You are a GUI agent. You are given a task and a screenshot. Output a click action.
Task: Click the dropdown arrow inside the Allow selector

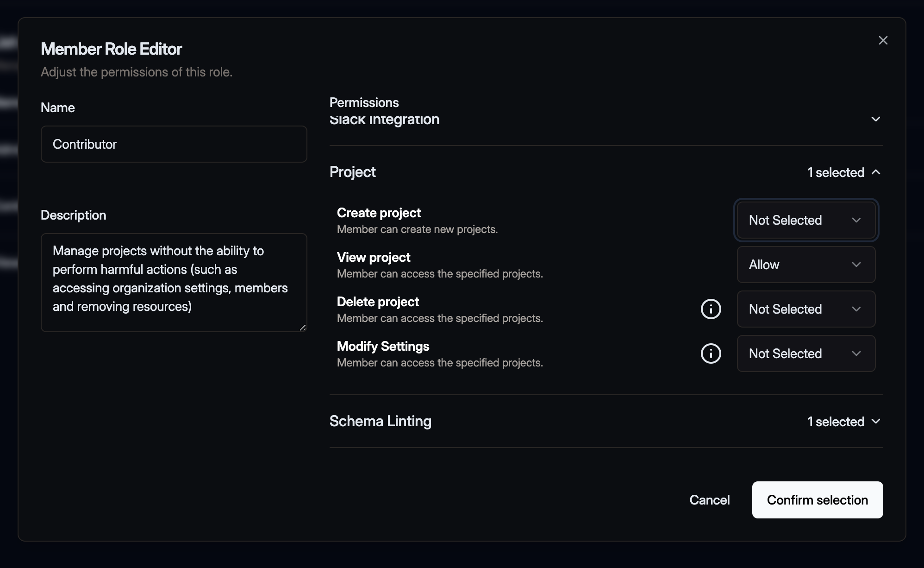[x=856, y=265]
